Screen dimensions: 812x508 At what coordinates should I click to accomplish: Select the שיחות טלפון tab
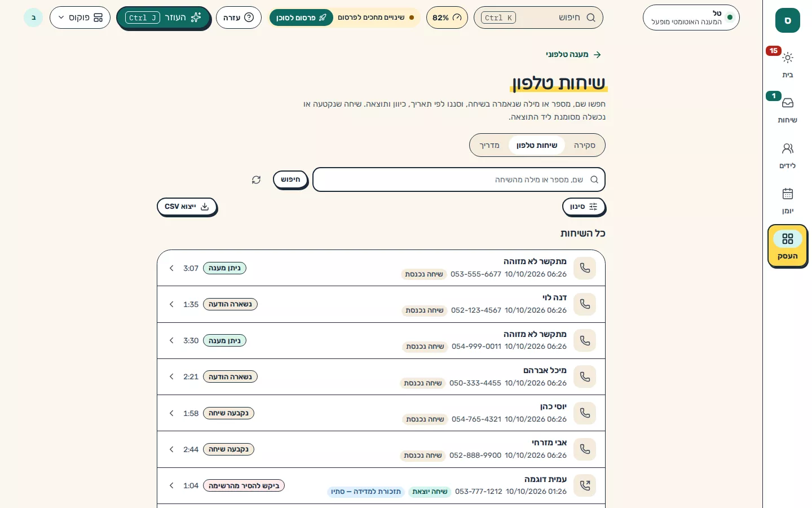point(537,145)
